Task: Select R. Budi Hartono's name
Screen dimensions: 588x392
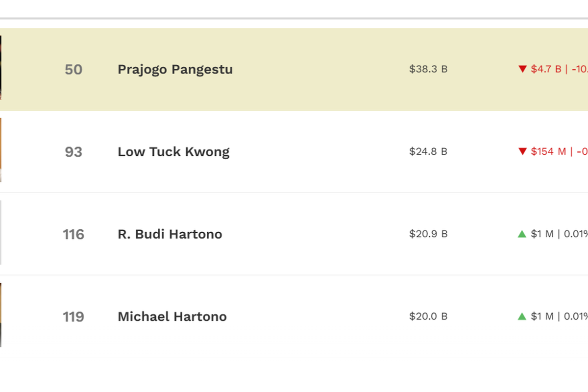Action: 170,234
